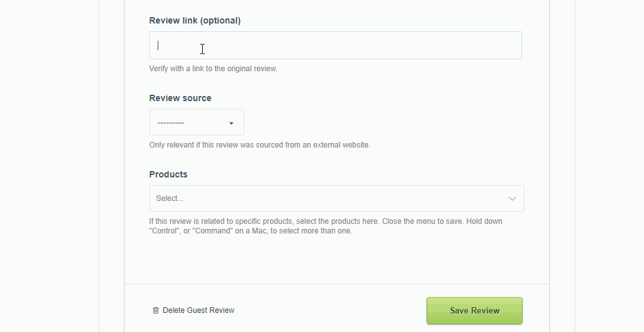This screenshot has height=332, width=644.
Task: Click the "Review link (optional)" label
Action: pyautogui.click(x=195, y=20)
